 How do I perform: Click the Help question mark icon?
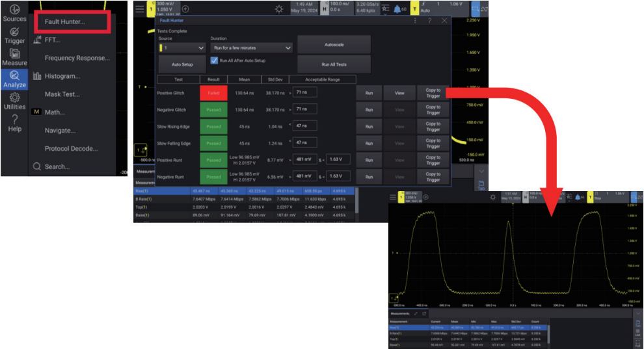click(x=14, y=123)
